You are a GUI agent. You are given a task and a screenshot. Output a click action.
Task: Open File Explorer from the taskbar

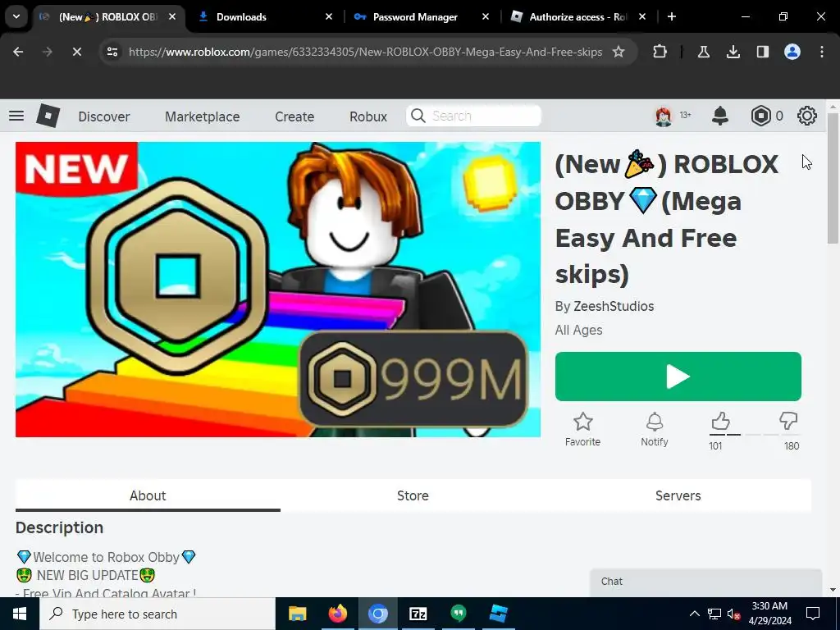[x=297, y=614]
